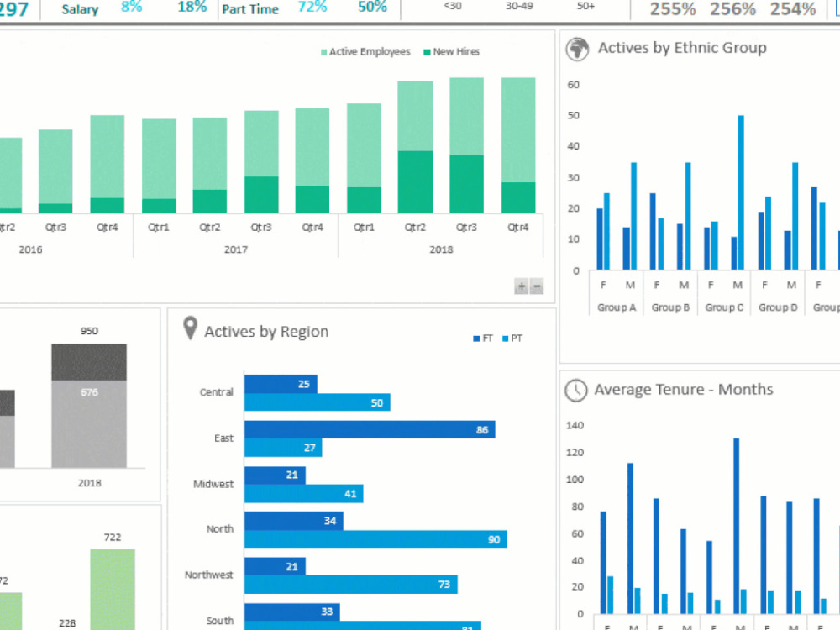Click the 2018 Qtr4 stacked bar
840x630 pixels.
click(518, 145)
